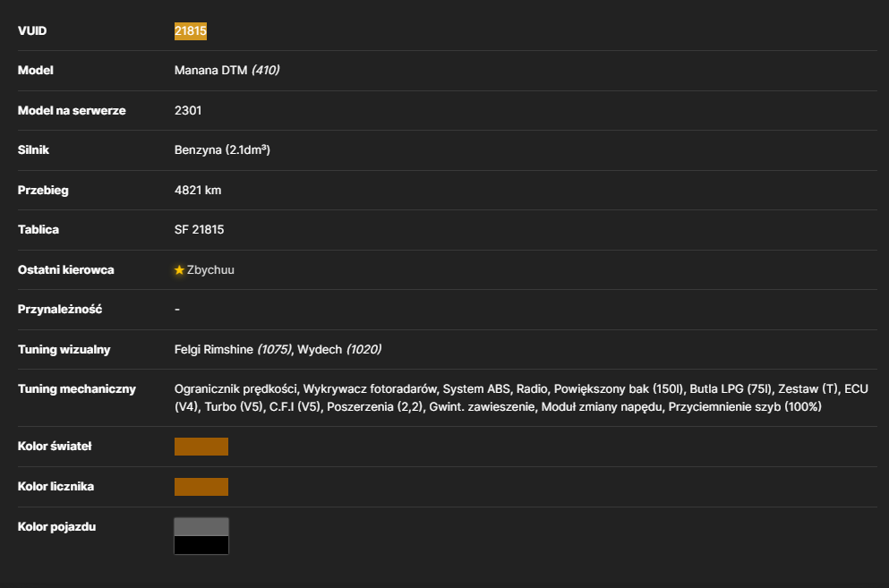Click the Kolor świateł orange swatch

[x=201, y=447]
